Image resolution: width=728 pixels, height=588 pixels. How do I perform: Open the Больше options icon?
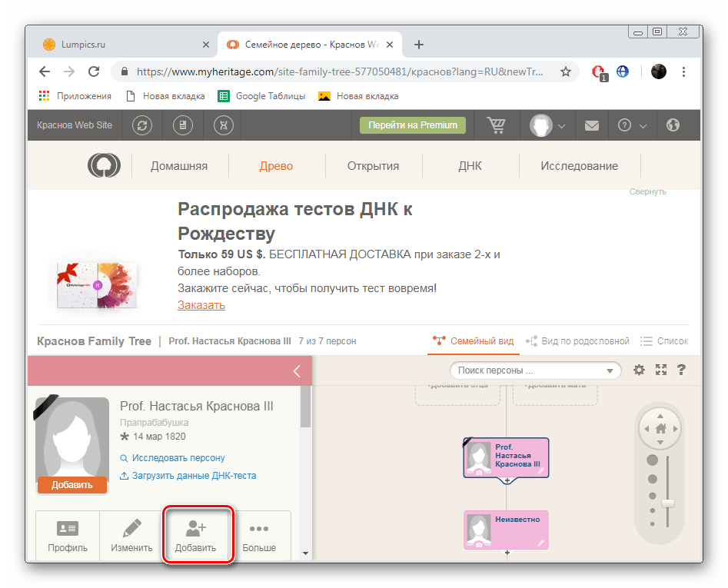pos(259,535)
